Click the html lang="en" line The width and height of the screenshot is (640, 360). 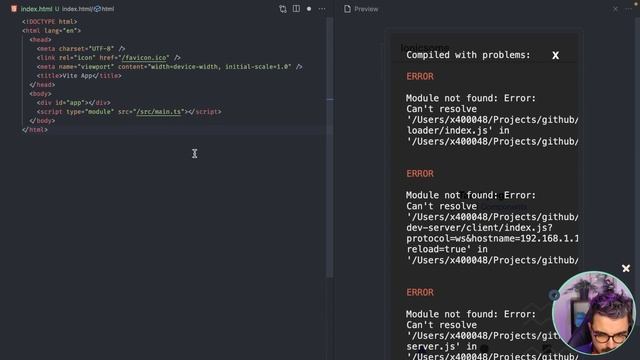51,31
